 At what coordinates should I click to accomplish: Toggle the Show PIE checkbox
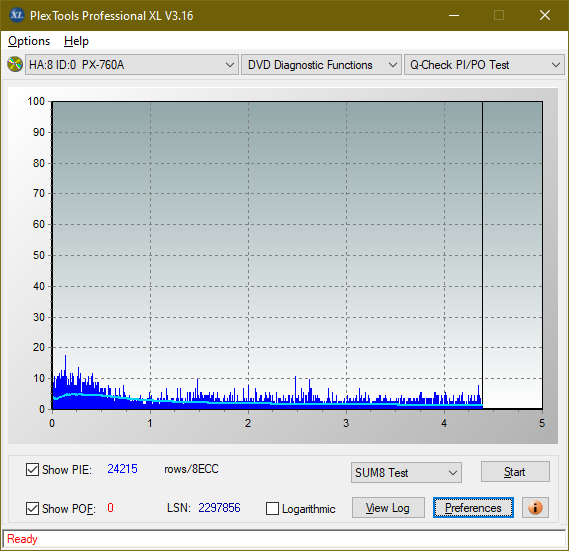tap(32, 469)
